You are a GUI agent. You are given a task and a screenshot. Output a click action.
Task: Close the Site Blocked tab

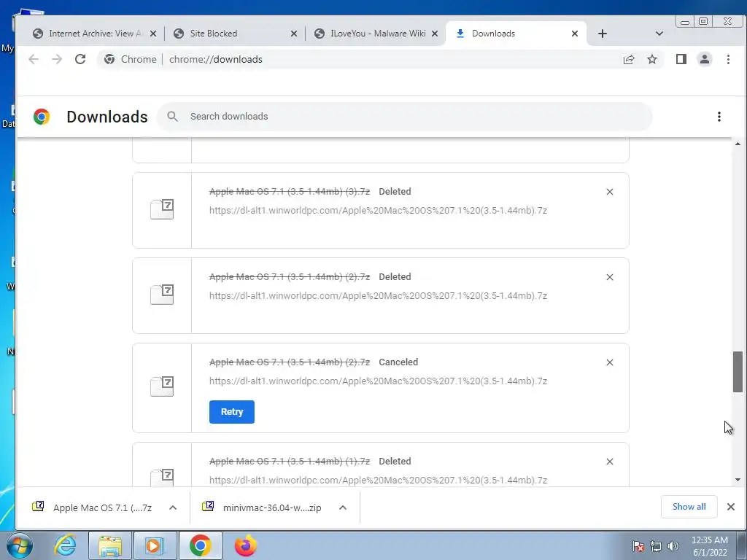(x=294, y=34)
